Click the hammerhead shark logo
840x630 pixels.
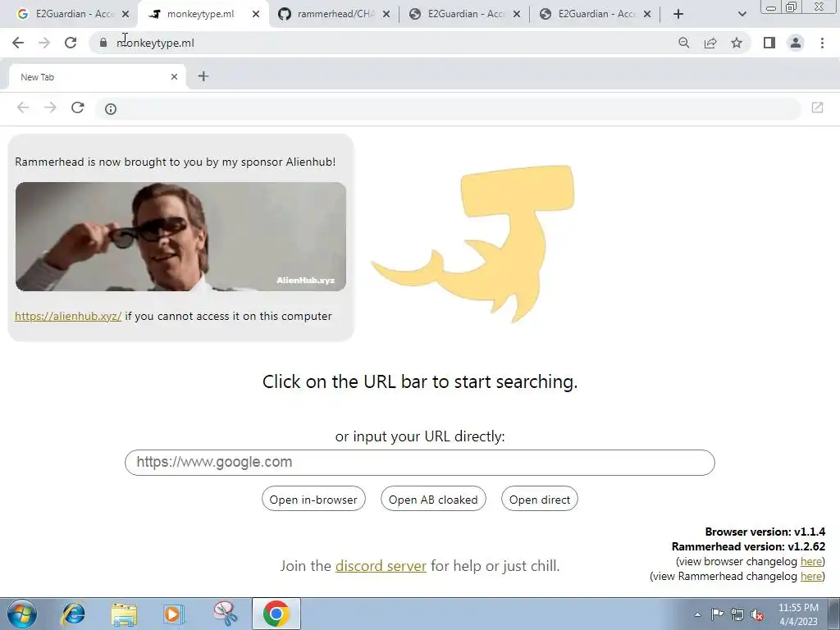[473, 244]
